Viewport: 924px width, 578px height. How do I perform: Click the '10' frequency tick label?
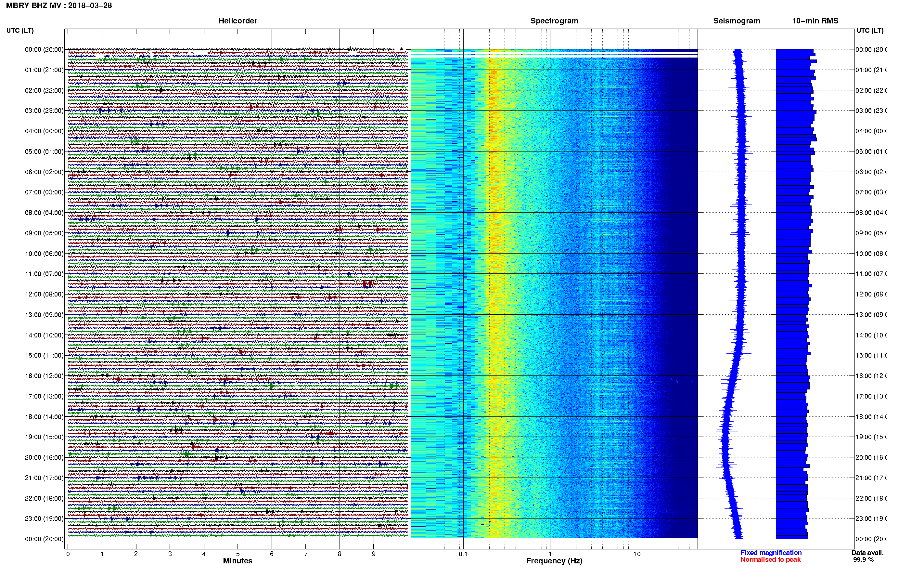pyautogui.click(x=637, y=554)
